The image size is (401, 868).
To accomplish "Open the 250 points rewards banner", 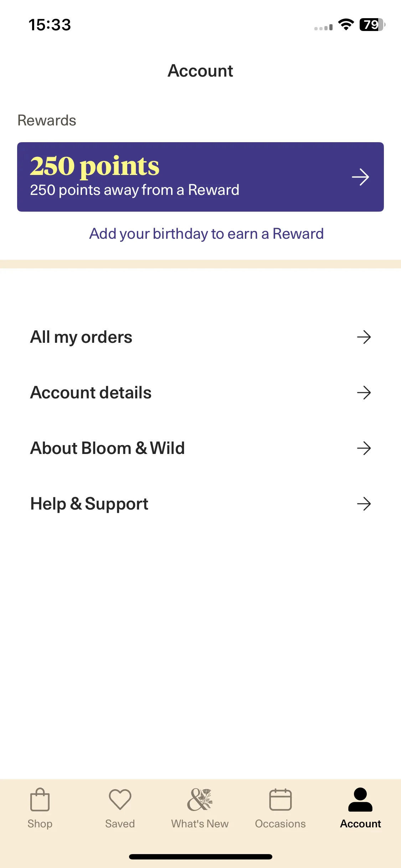I will tap(200, 177).
